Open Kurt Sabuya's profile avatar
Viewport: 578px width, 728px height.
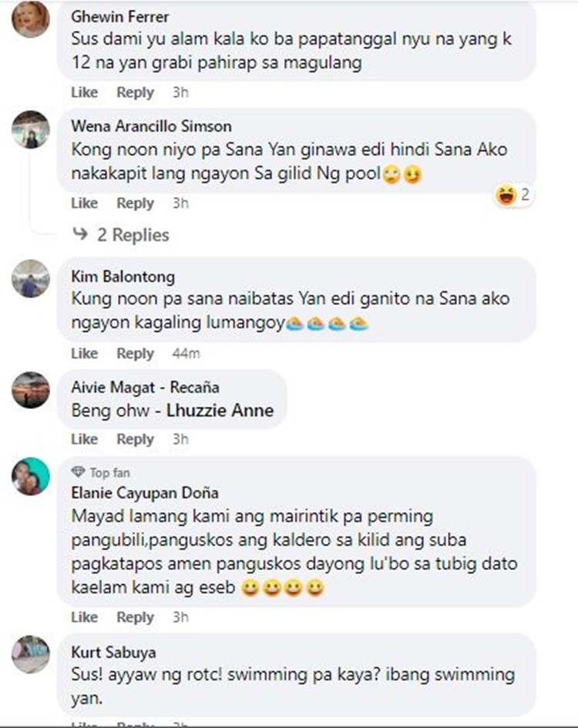click(x=31, y=654)
